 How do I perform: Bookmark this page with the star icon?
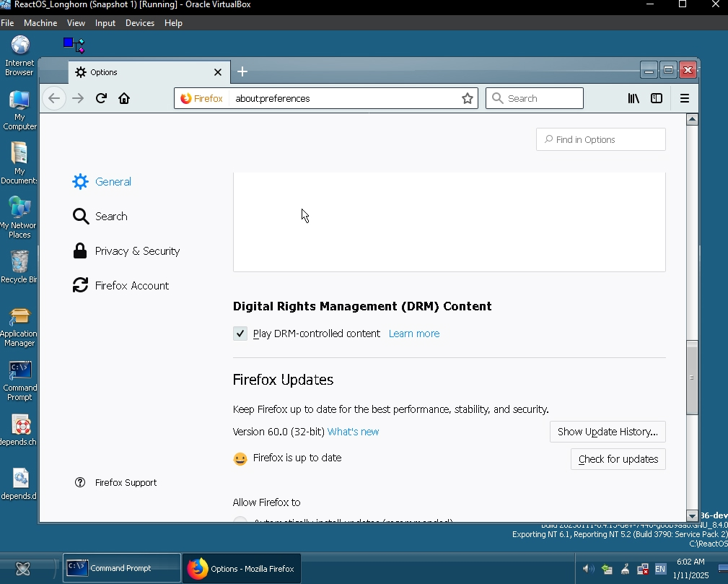tap(468, 98)
